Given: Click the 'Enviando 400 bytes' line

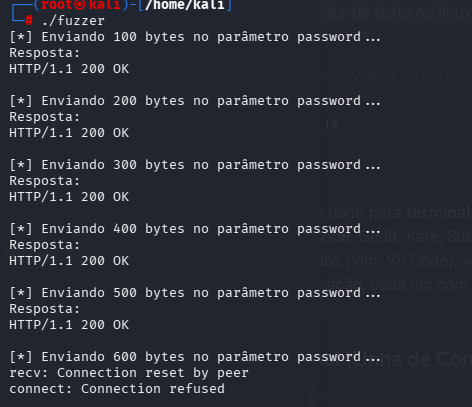Looking at the screenshot, I should click(x=195, y=229).
